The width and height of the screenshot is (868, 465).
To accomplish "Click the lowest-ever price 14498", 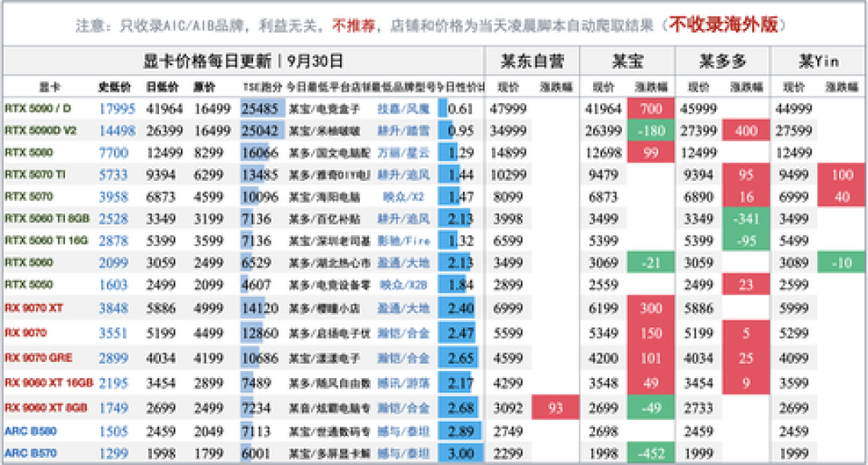I will click(x=117, y=131).
